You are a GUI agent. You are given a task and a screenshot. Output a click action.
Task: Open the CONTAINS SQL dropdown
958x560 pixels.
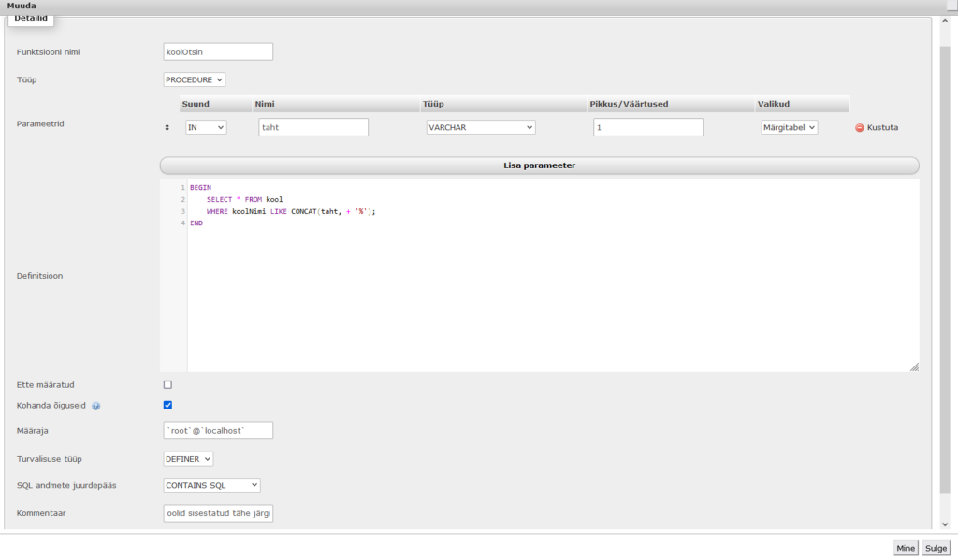coord(211,485)
